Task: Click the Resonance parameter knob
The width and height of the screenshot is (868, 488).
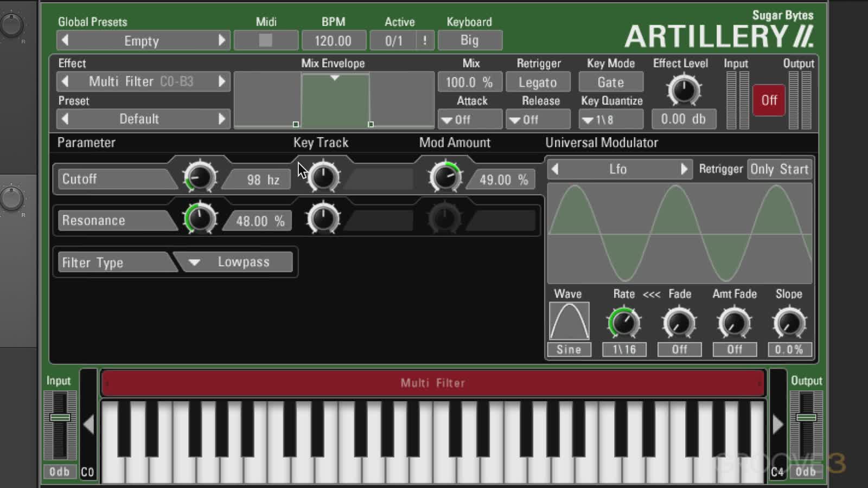Action: point(200,219)
